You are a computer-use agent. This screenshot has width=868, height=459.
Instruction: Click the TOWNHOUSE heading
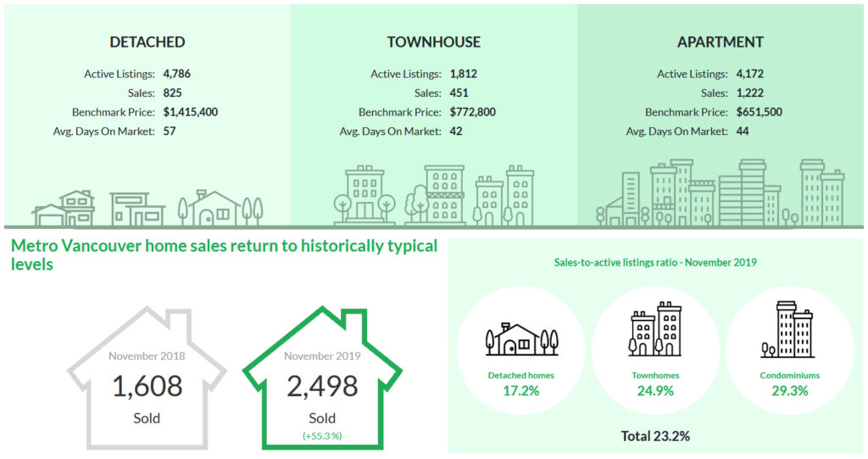click(x=434, y=42)
